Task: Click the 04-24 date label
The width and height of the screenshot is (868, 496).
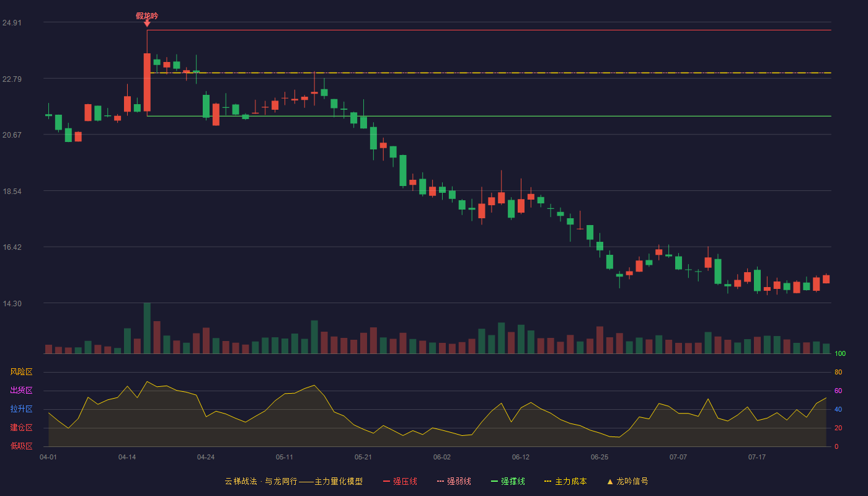Action: [206, 457]
